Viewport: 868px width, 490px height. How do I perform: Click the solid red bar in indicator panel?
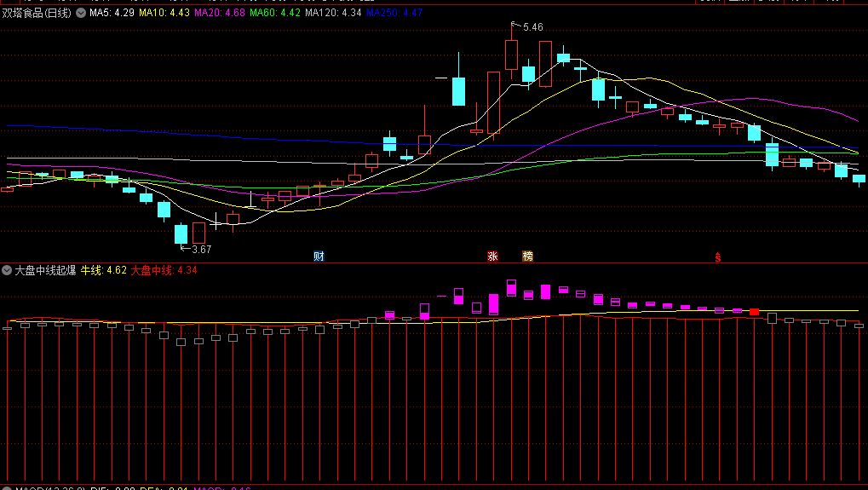point(754,312)
